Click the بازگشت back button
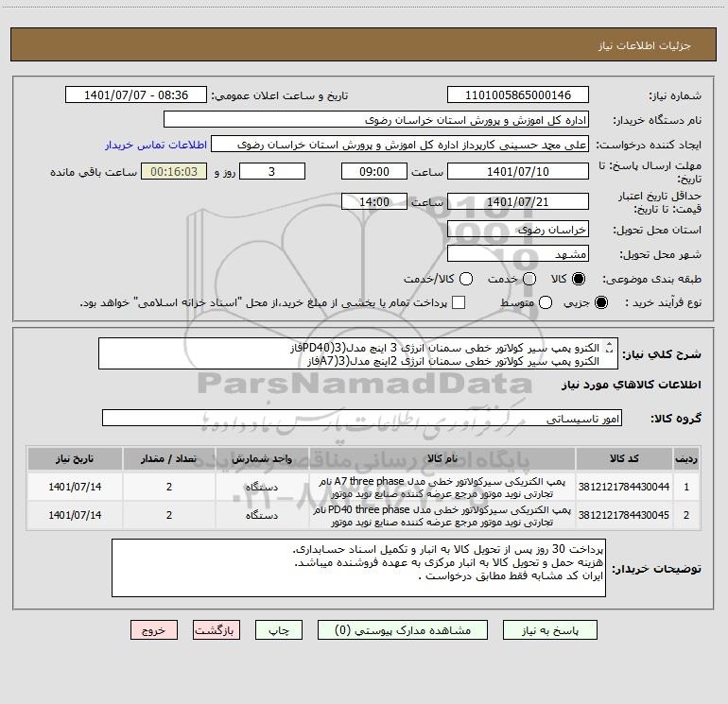The width and height of the screenshot is (728, 704). pyautogui.click(x=217, y=630)
